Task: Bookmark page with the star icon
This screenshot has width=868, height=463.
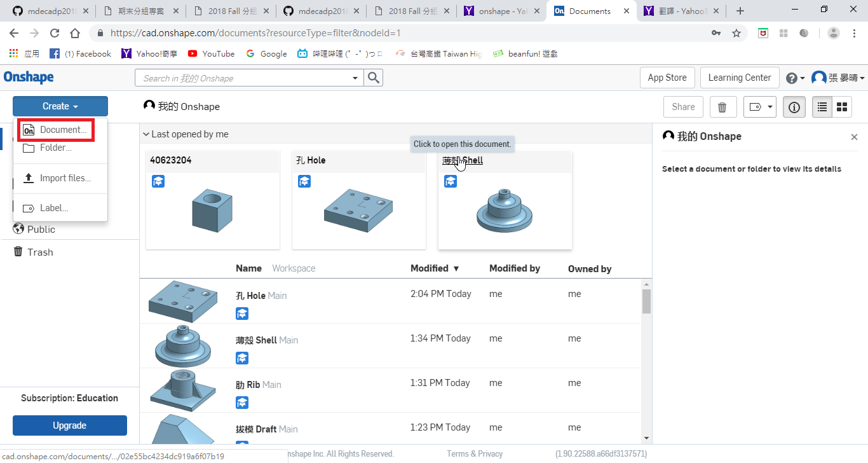Action: pyautogui.click(x=736, y=33)
